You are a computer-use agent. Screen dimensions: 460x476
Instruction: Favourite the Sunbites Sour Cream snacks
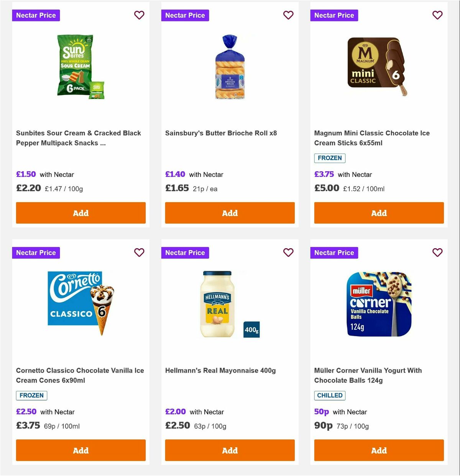tap(139, 15)
